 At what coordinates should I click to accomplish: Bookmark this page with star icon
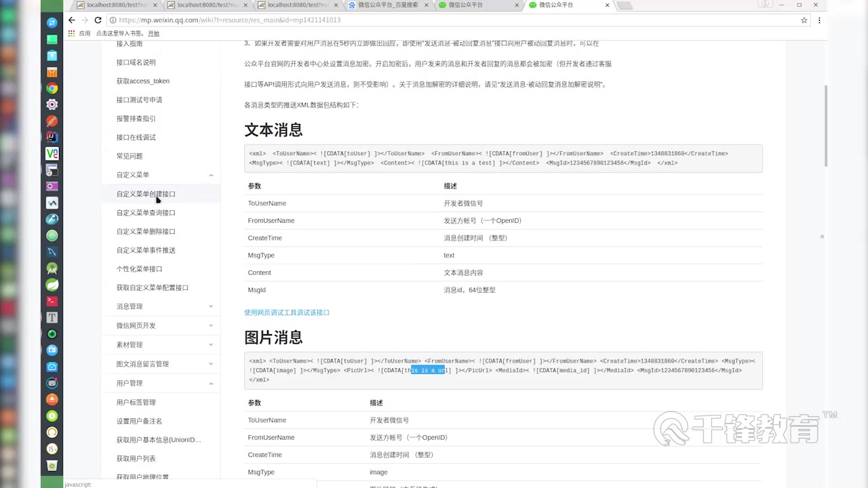click(x=804, y=20)
